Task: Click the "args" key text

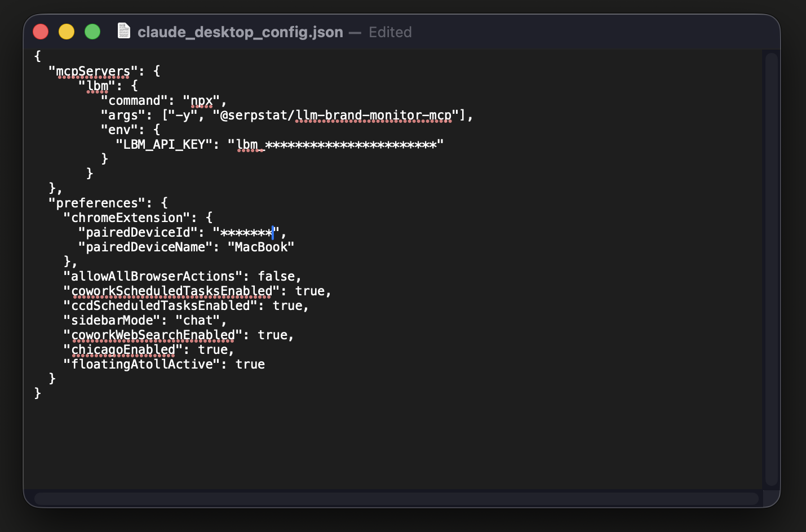Action: (123, 115)
